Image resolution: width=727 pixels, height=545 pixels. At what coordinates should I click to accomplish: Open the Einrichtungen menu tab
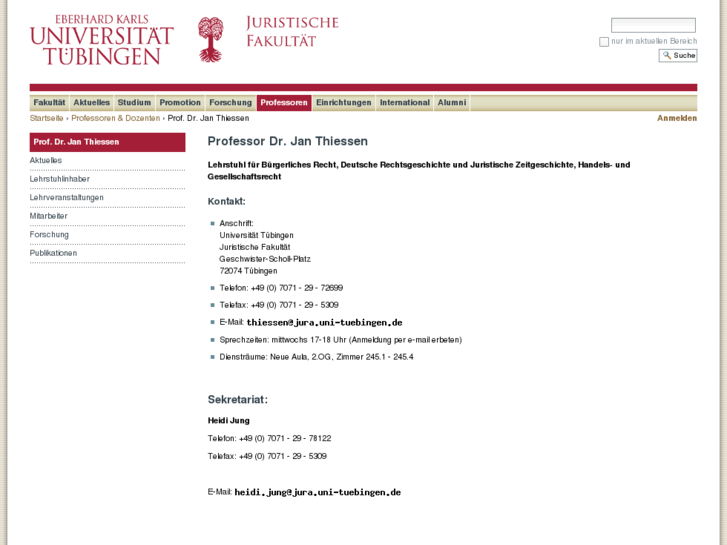coord(344,103)
